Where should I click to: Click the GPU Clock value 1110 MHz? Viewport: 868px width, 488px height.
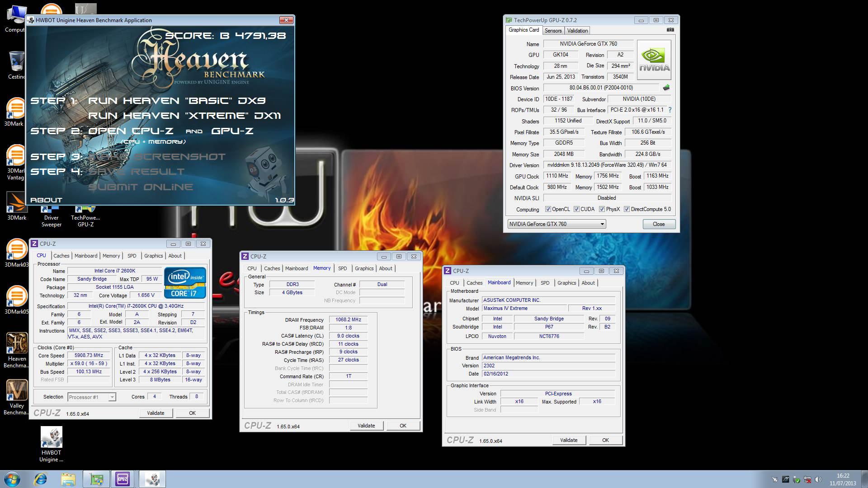point(557,176)
